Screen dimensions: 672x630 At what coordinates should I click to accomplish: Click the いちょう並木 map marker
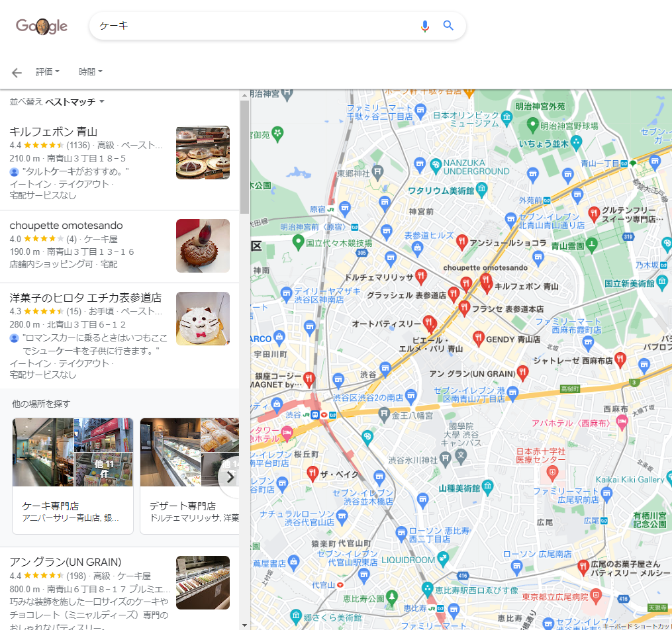click(577, 143)
